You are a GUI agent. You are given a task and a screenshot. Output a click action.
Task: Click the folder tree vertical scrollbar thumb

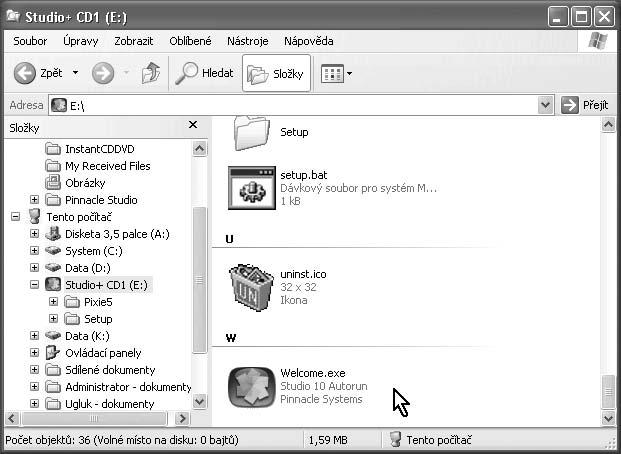[x=200, y=280]
